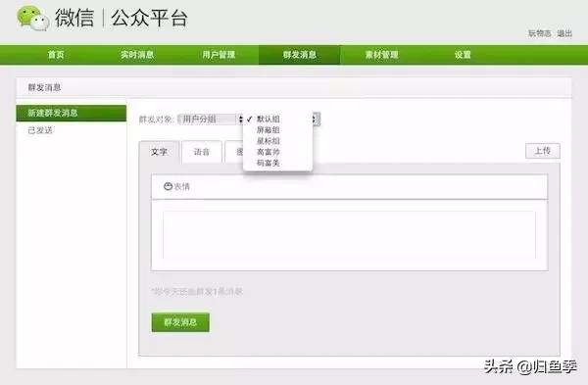Click the account name beside 退出
588x385 pixels.
coord(540,33)
